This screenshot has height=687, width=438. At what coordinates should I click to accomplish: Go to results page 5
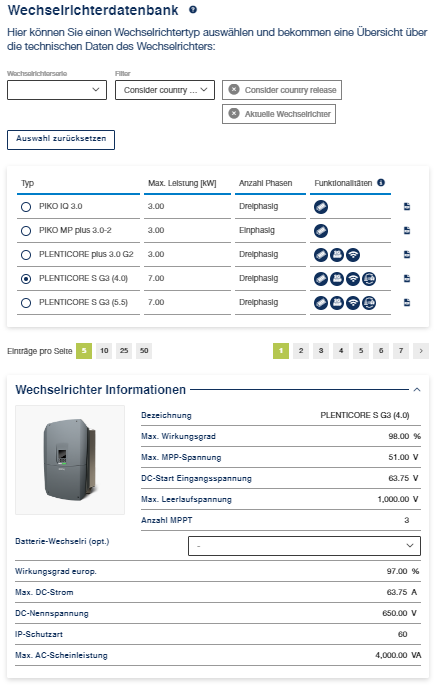pos(361,351)
